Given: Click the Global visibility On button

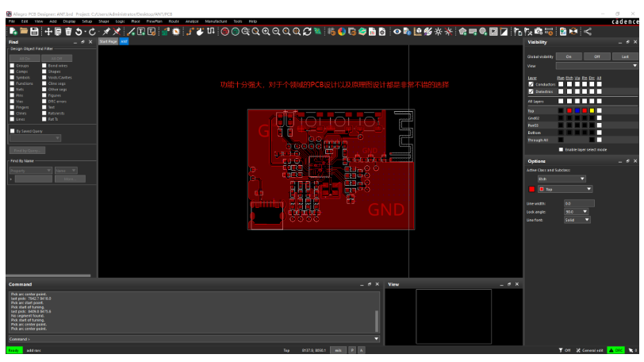Looking at the screenshot, I should [x=569, y=56].
